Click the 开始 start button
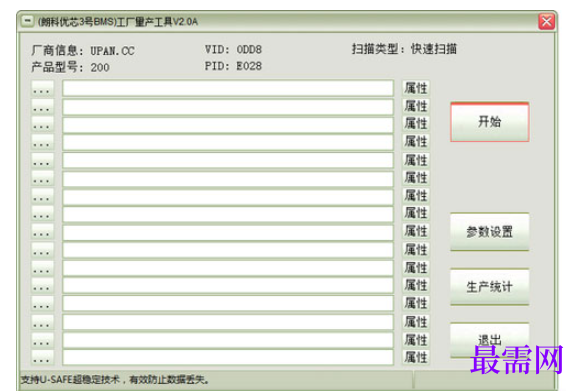This screenshot has height=391, width=582. click(x=490, y=122)
